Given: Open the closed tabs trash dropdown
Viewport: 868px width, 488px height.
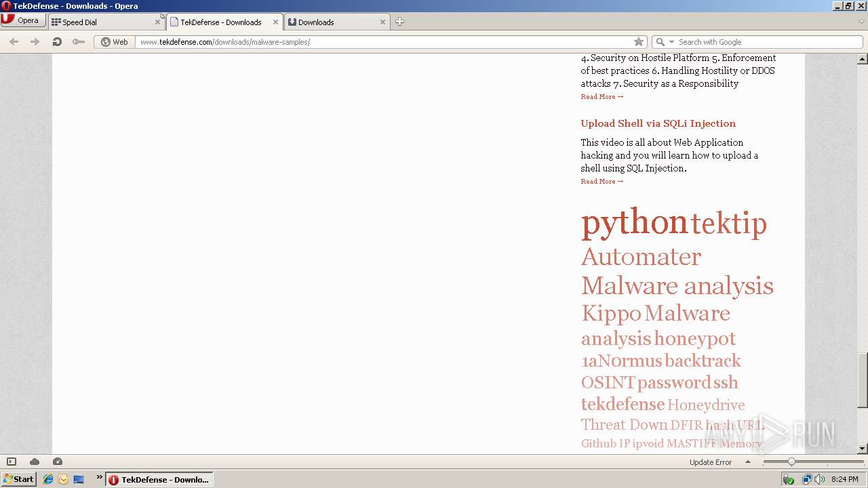Looking at the screenshot, I should pyautogui.click(x=861, y=22).
